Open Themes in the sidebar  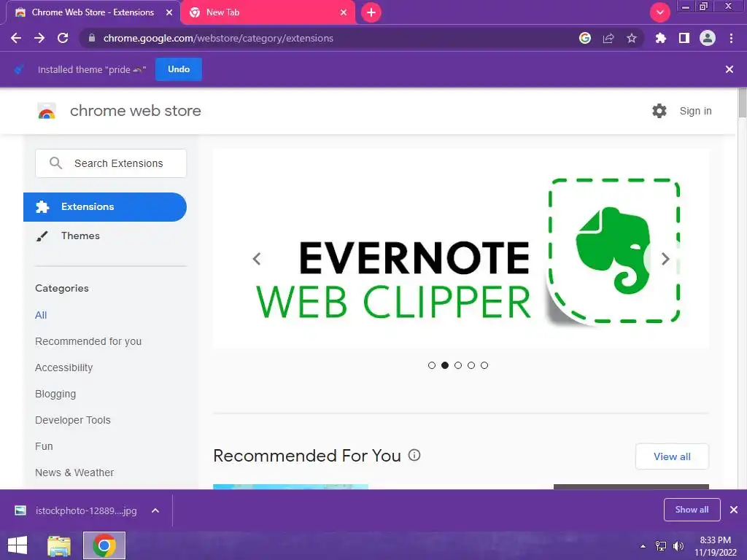click(80, 236)
